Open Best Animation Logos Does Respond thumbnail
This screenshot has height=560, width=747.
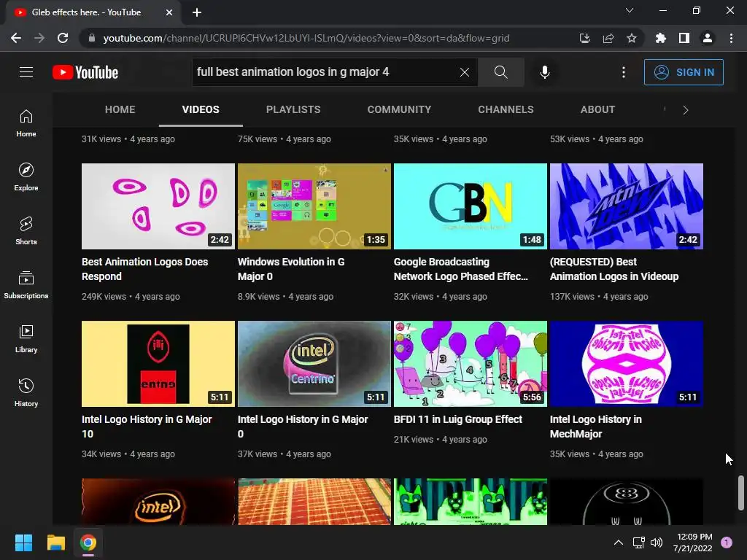click(158, 206)
